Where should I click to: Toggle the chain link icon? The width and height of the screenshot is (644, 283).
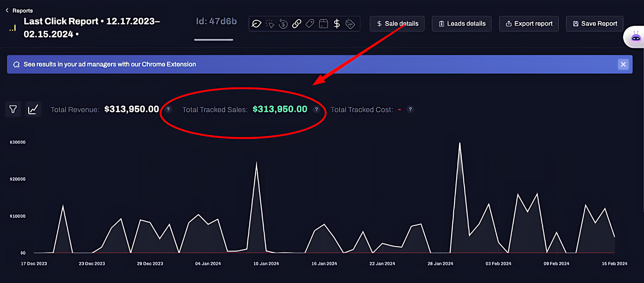click(x=297, y=24)
